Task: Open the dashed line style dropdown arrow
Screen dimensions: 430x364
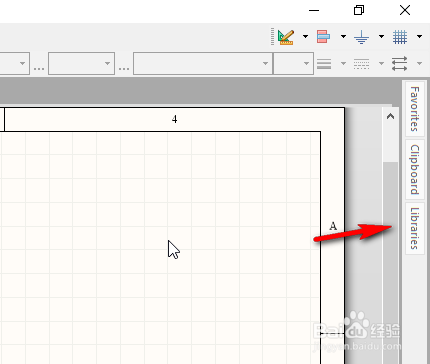Action: (x=381, y=63)
